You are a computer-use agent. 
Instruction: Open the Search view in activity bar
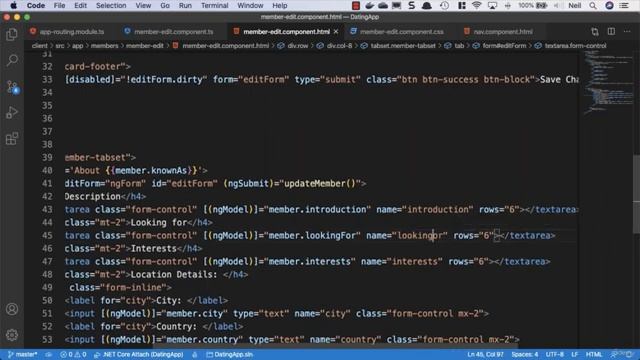(x=12, y=60)
